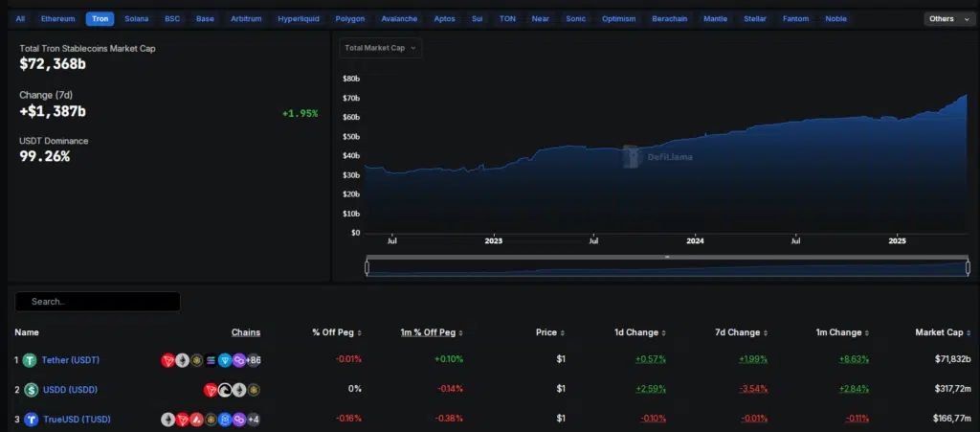Select the Avalanche chain tab
The width and height of the screenshot is (980, 432).
(x=399, y=19)
